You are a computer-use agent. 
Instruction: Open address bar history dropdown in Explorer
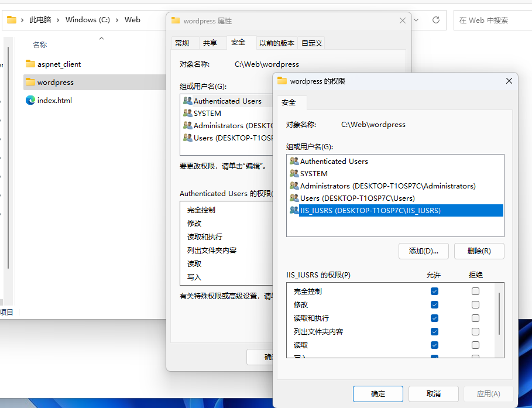416,20
